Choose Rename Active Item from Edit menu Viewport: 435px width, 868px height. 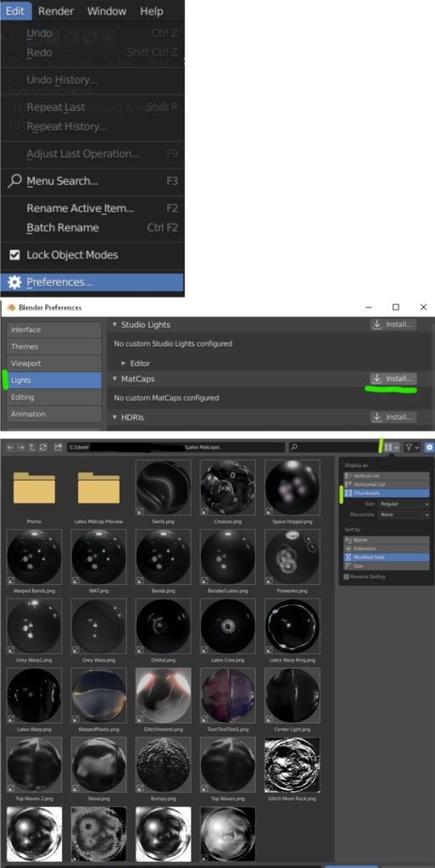click(92, 209)
